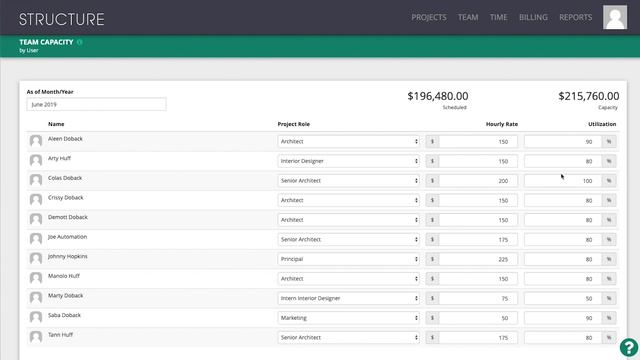Click Aleen Doback's avatar icon
Image resolution: width=640 pixels, height=360 pixels.
tap(36, 141)
